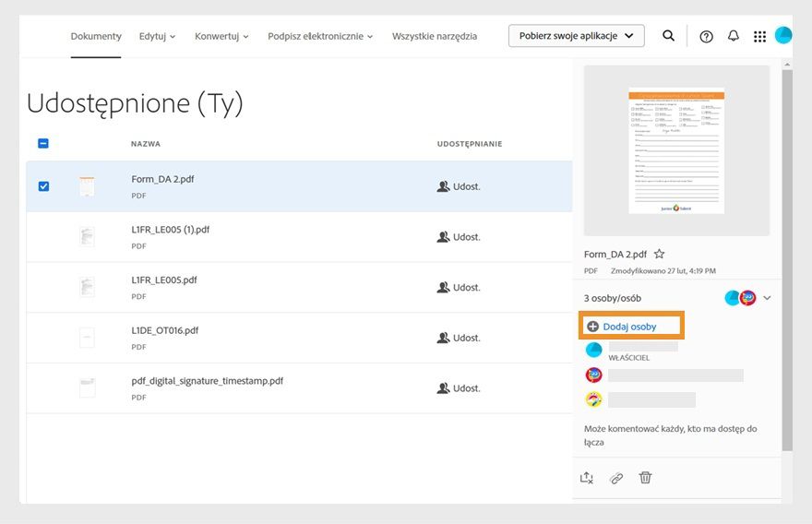This screenshot has height=524, width=812.
Task: Open the search magnifier icon
Action: click(x=669, y=36)
